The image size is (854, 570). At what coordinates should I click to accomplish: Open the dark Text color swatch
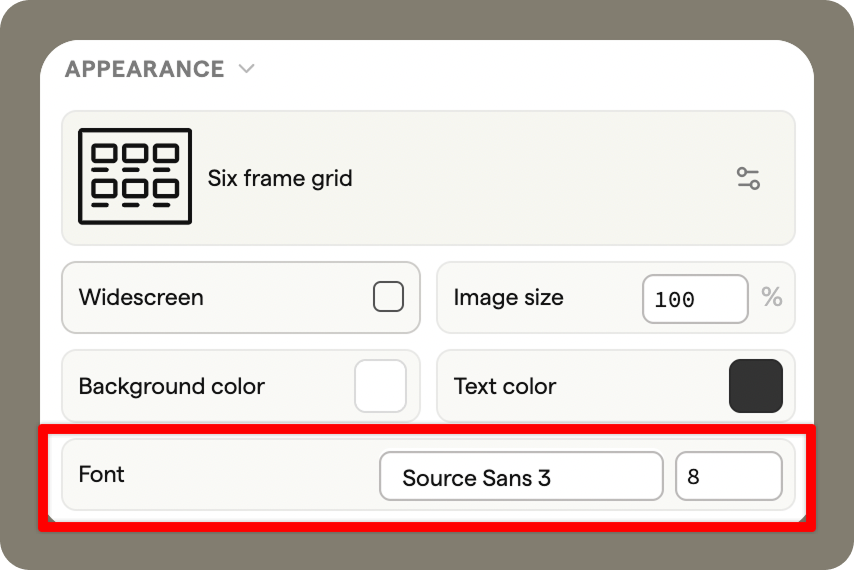coord(755,386)
